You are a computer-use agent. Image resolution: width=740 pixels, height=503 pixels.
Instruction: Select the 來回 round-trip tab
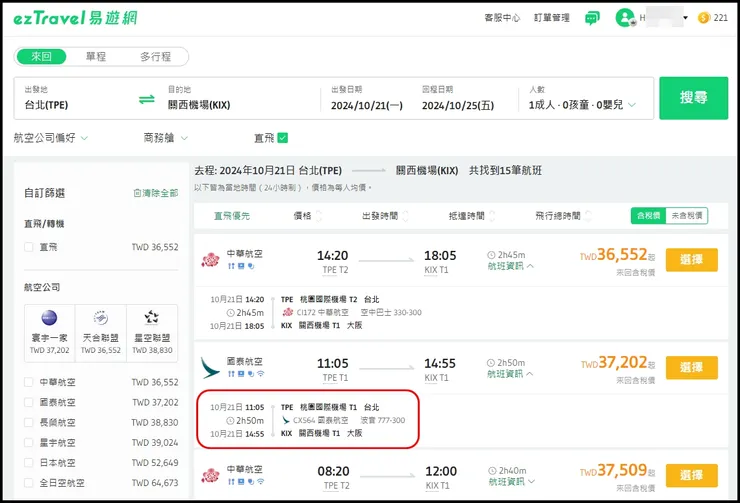tap(42, 57)
